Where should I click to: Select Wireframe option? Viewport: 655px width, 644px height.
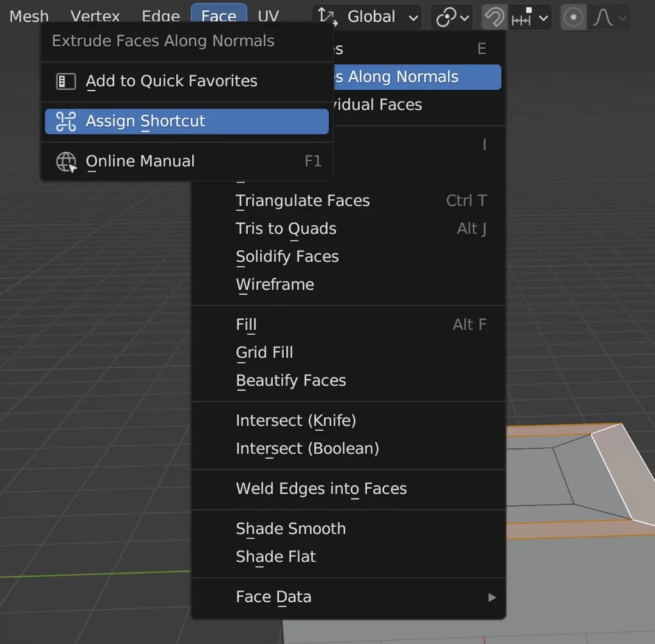coord(349,285)
